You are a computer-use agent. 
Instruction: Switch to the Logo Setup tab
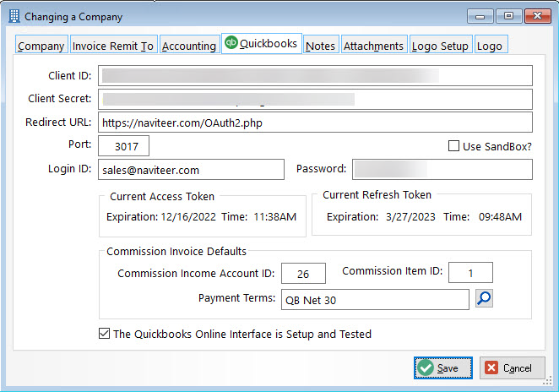440,46
